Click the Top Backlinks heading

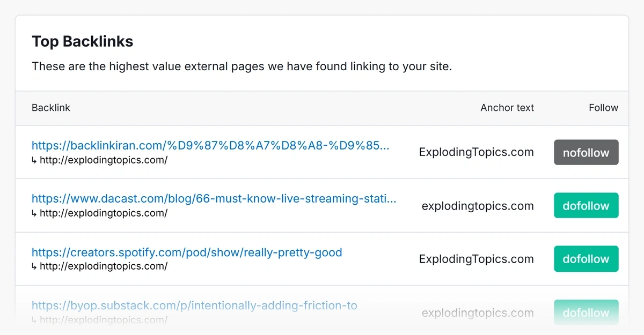pos(83,41)
